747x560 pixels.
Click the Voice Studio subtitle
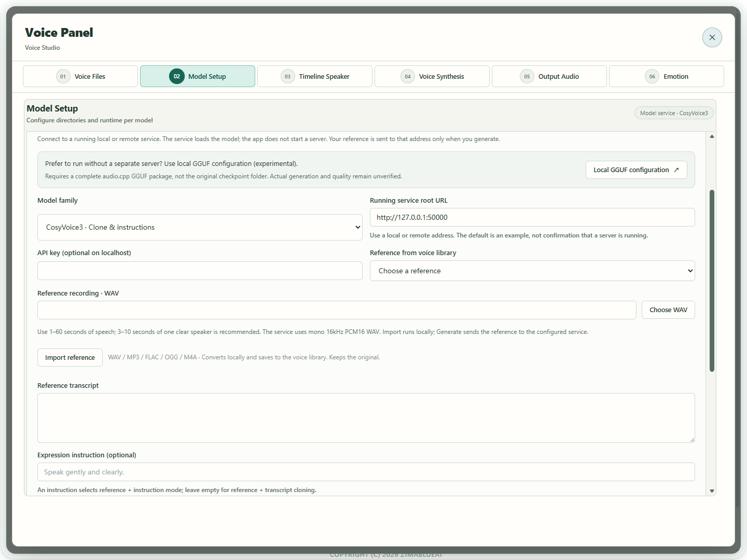(x=43, y=48)
